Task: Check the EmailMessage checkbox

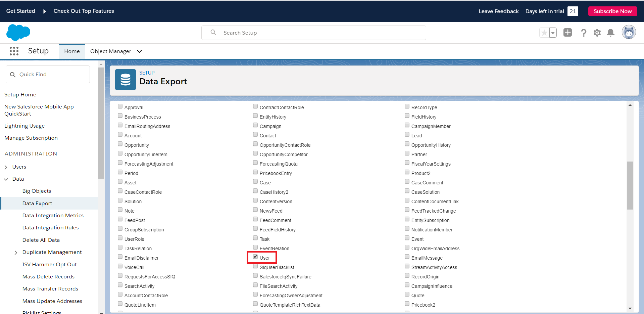Action: coord(407,257)
